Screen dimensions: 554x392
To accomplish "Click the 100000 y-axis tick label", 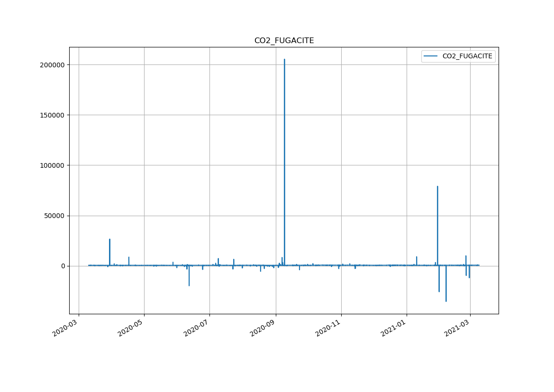I will [x=52, y=165].
